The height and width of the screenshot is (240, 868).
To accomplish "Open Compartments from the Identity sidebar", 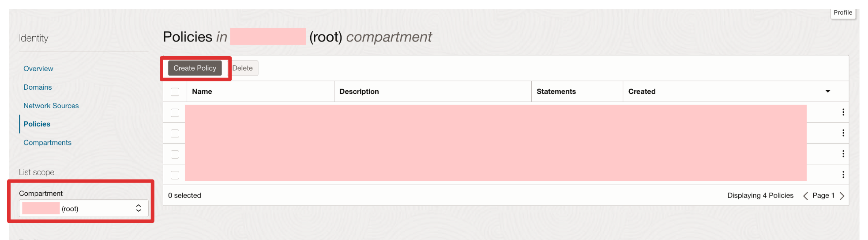I will (x=47, y=142).
